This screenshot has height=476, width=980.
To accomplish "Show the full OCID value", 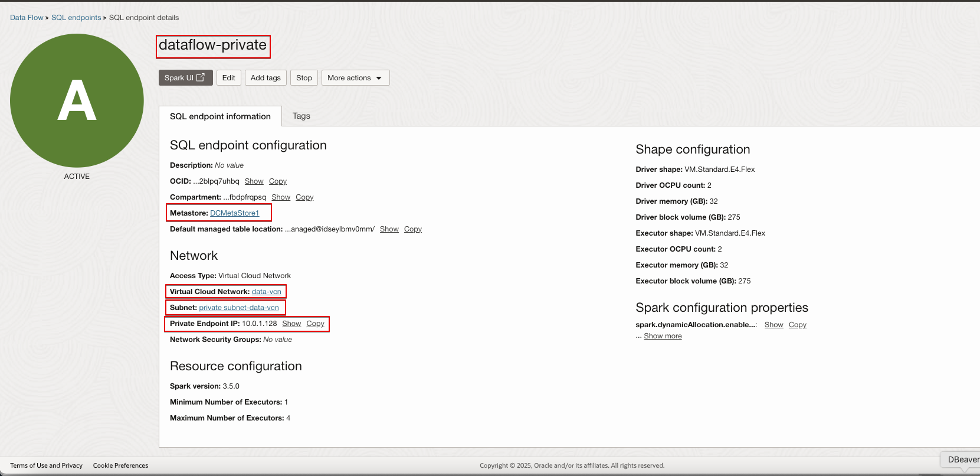I will (254, 181).
